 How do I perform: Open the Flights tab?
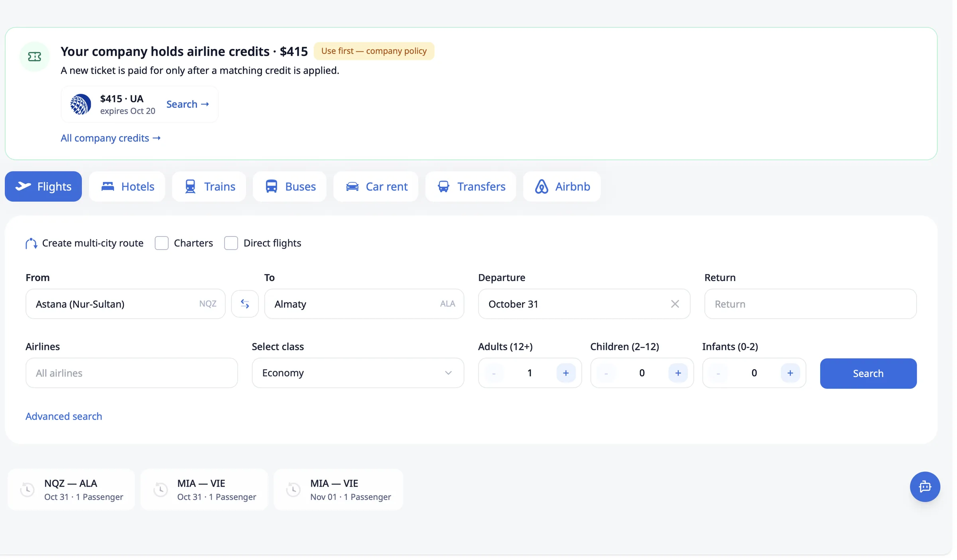click(x=43, y=187)
